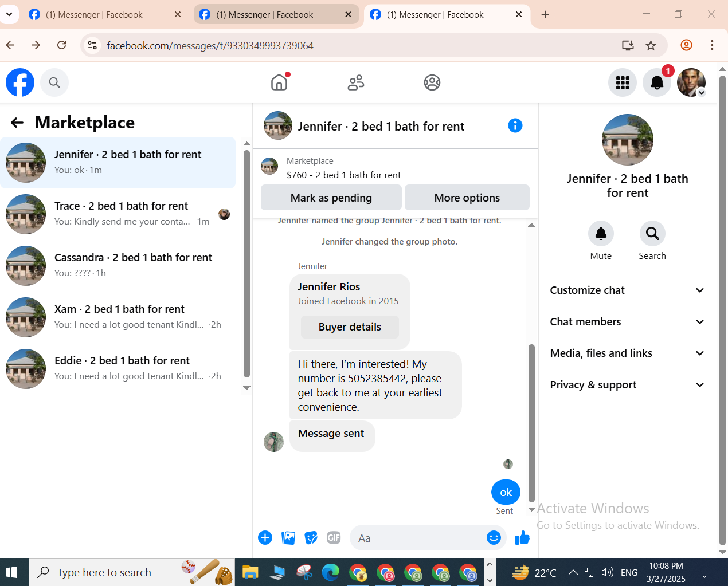Reload the page
This screenshot has width=728, height=586.
coord(62,45)
